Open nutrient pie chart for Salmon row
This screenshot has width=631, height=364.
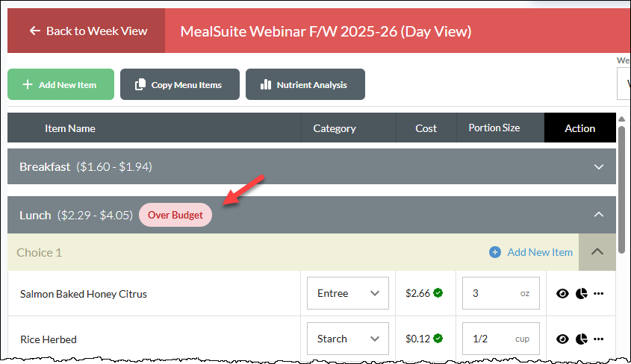(582, 294)
